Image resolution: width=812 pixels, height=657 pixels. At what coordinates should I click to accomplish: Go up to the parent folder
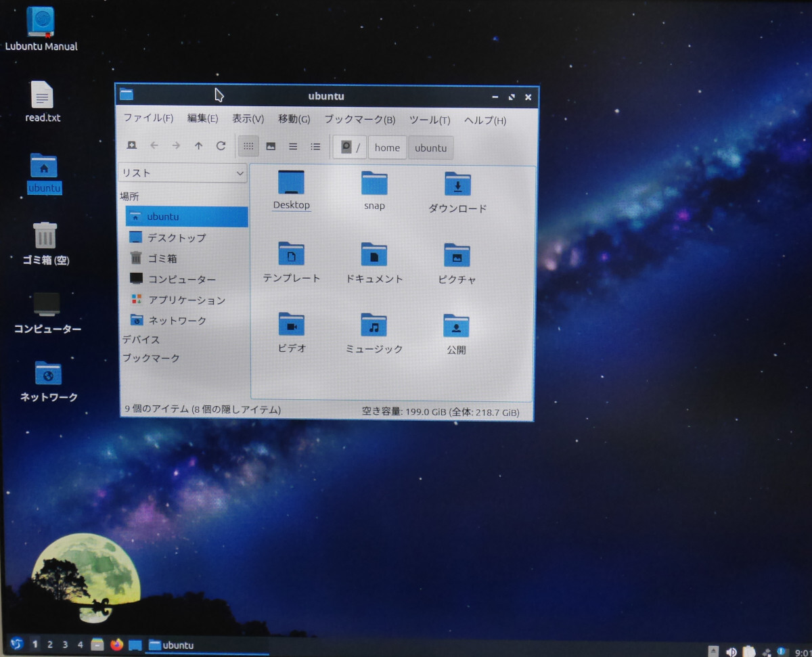coord(198,145)
